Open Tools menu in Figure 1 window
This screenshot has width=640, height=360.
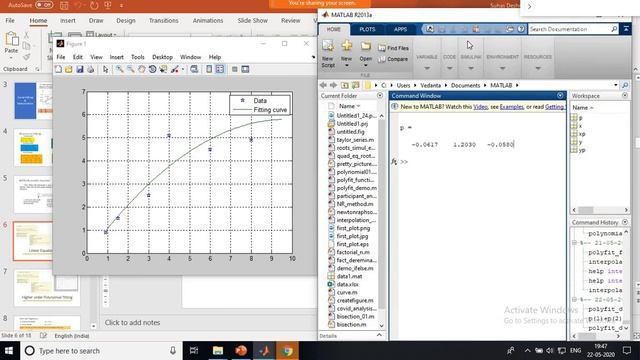click(138, 57)
